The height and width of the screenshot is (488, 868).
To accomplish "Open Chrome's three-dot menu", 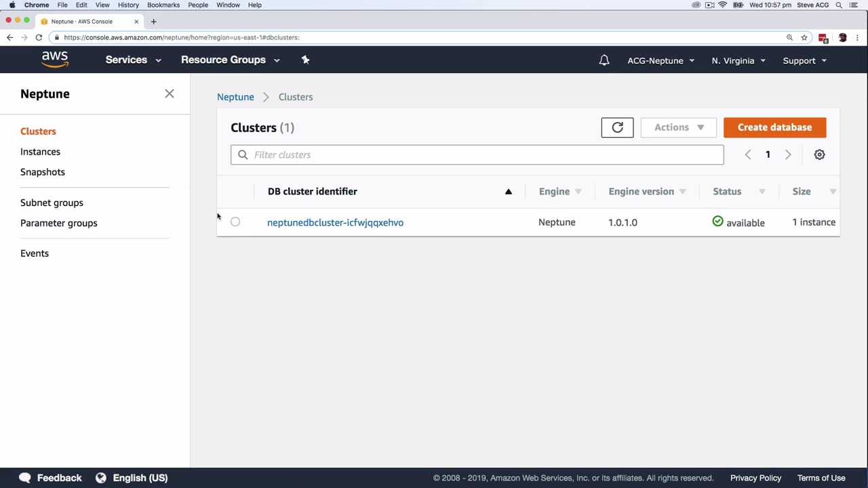I will click(x=858, y=37).
